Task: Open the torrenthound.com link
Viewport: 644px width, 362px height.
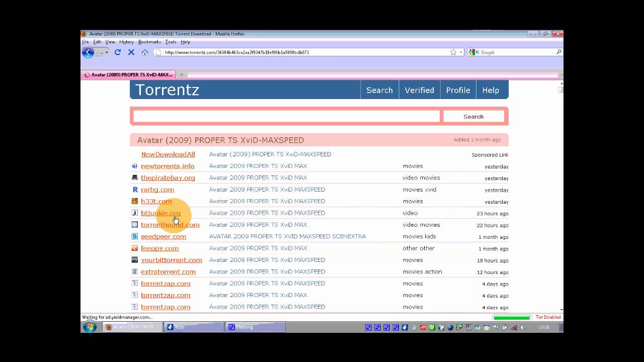Action: (170, 225)
